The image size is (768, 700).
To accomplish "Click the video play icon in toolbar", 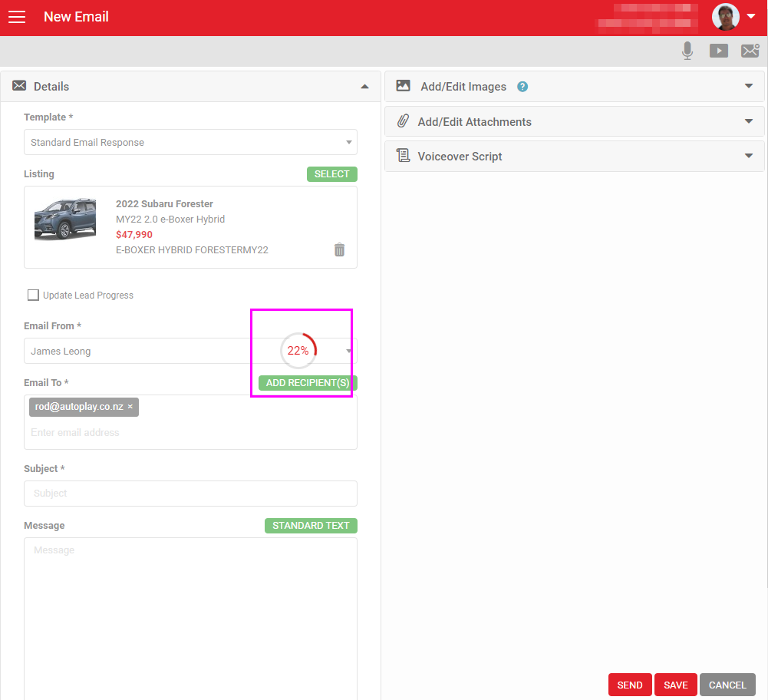I will (x=719, y=51).
